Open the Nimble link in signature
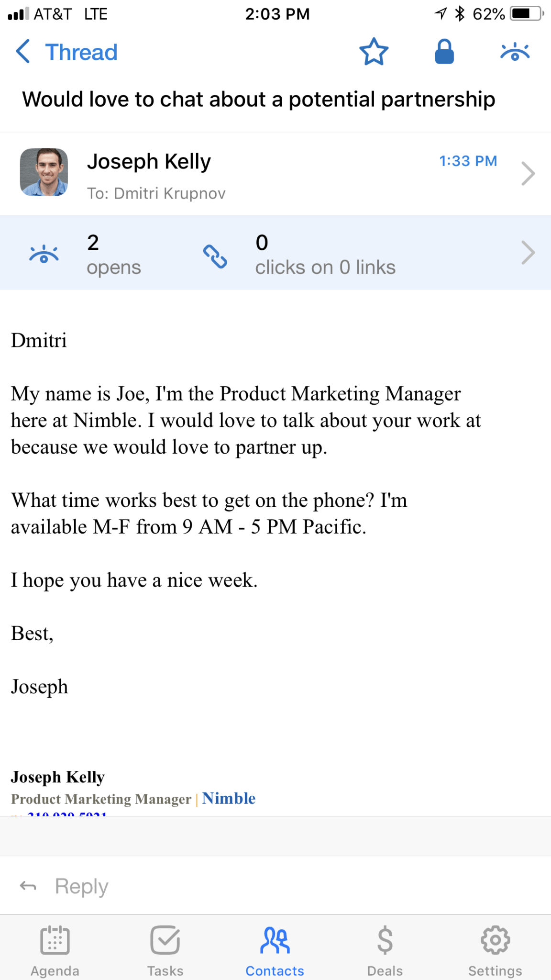Screen dimensions: 551x980 click(229, 798)
